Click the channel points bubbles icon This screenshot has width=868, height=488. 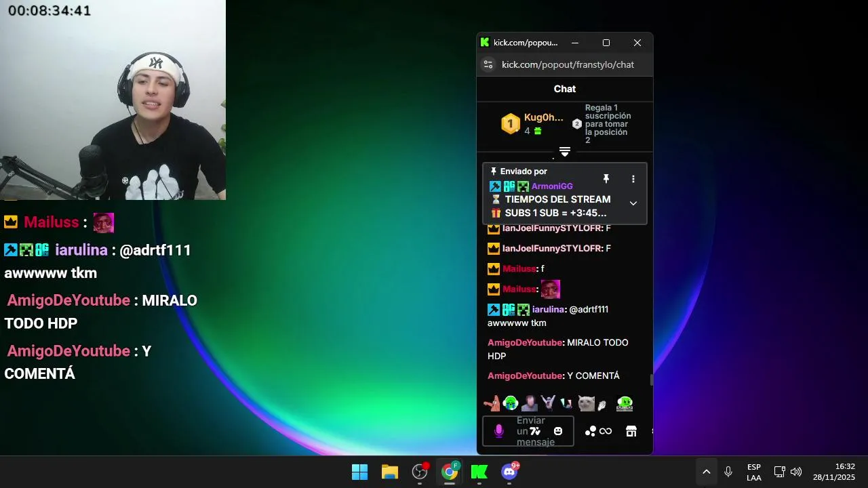point(591,431)
